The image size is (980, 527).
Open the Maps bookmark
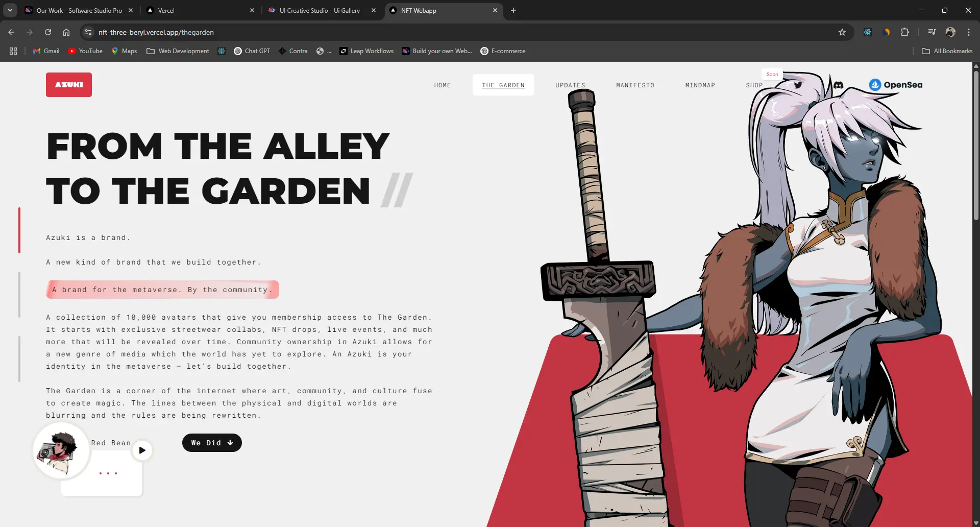click(124, 51)
